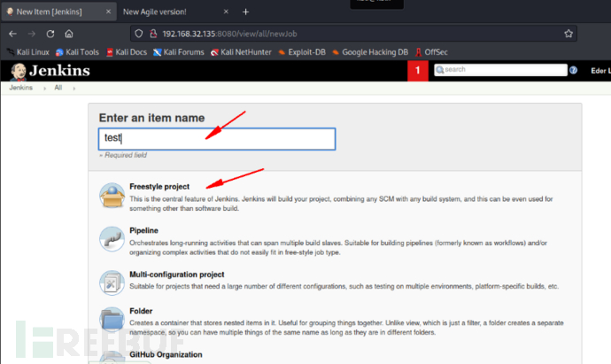Go to Jenkins breadcrumb
611x364 pixels.
21,88
